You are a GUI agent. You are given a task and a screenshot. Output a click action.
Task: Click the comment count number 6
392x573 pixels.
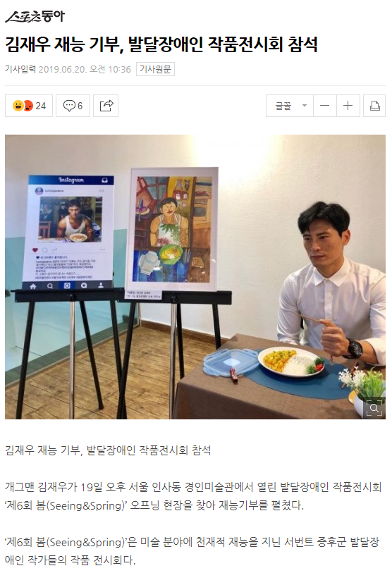click(x=80, y=106)
